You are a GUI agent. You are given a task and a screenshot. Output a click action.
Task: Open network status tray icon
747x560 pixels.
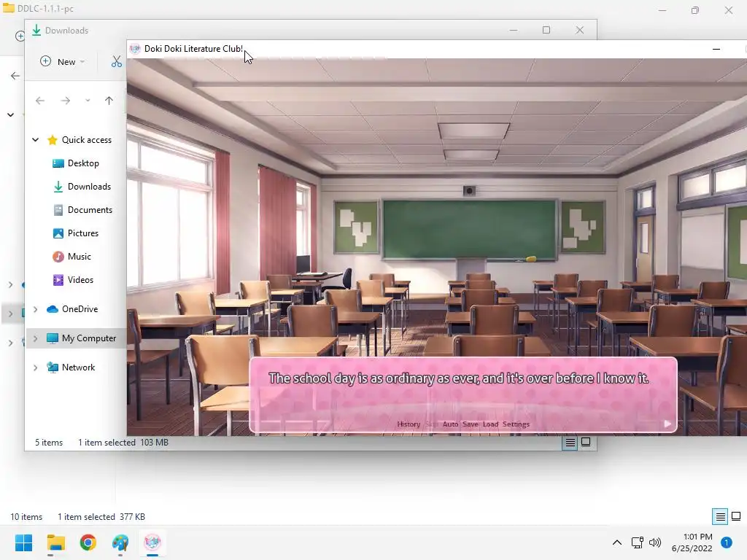[637, 542]
